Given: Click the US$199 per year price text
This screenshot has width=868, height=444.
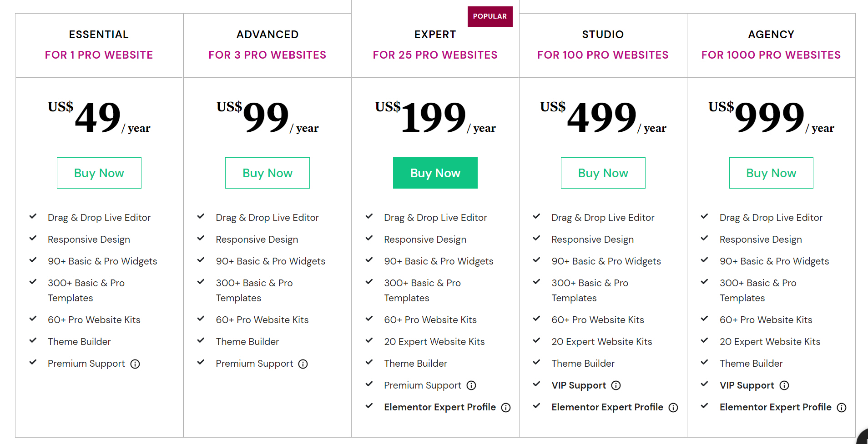Looking at the screenshot, I should point(434,117).
